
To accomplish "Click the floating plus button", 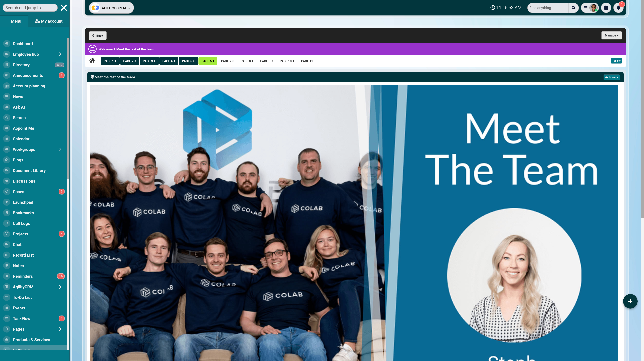I will [x=630, y=301].
